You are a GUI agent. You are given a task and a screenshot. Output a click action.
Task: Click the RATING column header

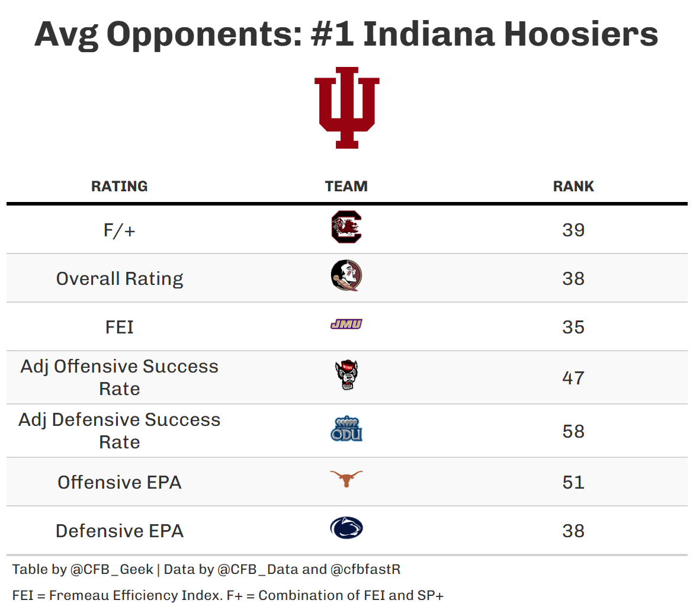(119, 186)
